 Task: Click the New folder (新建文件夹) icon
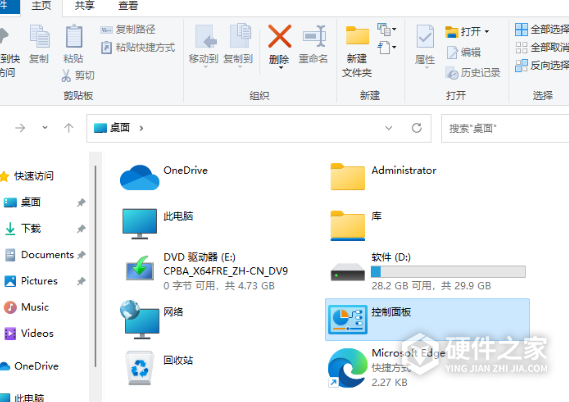pyautogui.click(x=357, y=36)
